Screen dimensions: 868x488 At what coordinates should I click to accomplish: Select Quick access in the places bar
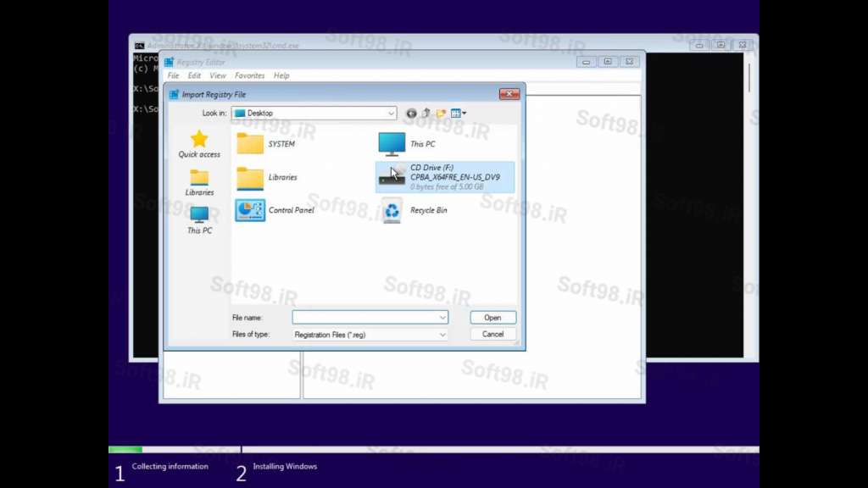click(x=199, y=144)
